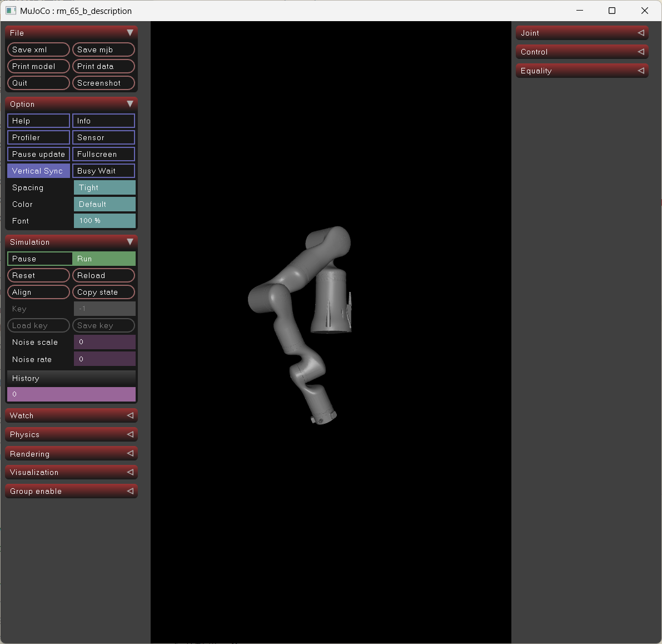The width and height of the screenshot is (662, 644).
Task: Expand the Group enable section
Action: click(71, 491)
